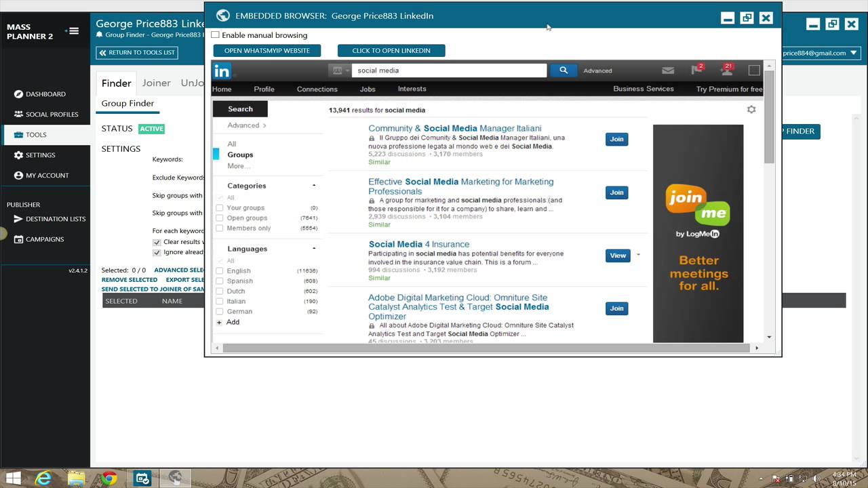
Task: Check the Open groups category
Action: pos(220,218)
